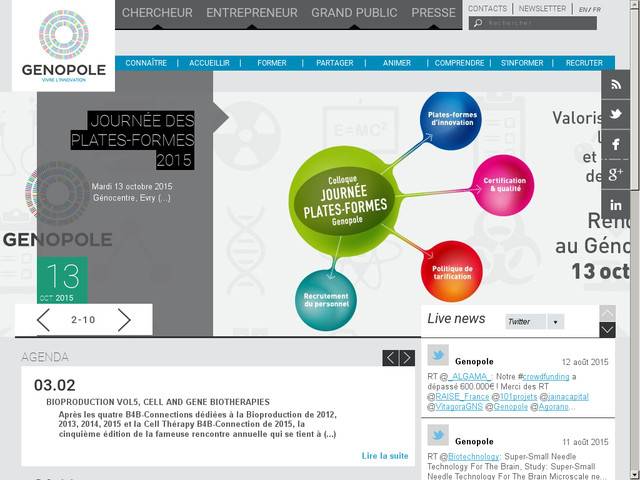Viewport: 640px width, 480px height.
Task: Go to next slide arrow
Action: tap(124, 320)
